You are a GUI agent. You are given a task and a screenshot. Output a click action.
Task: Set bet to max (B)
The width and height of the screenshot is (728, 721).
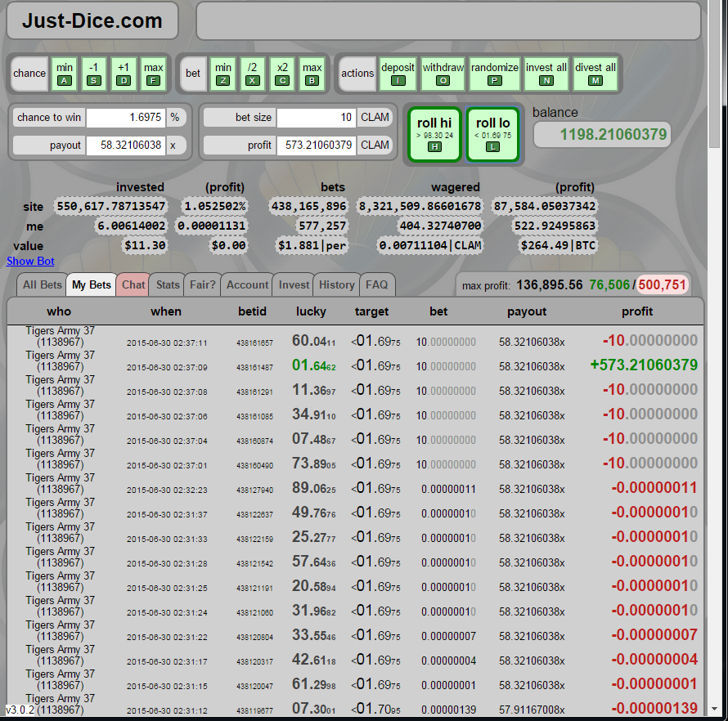312,74
